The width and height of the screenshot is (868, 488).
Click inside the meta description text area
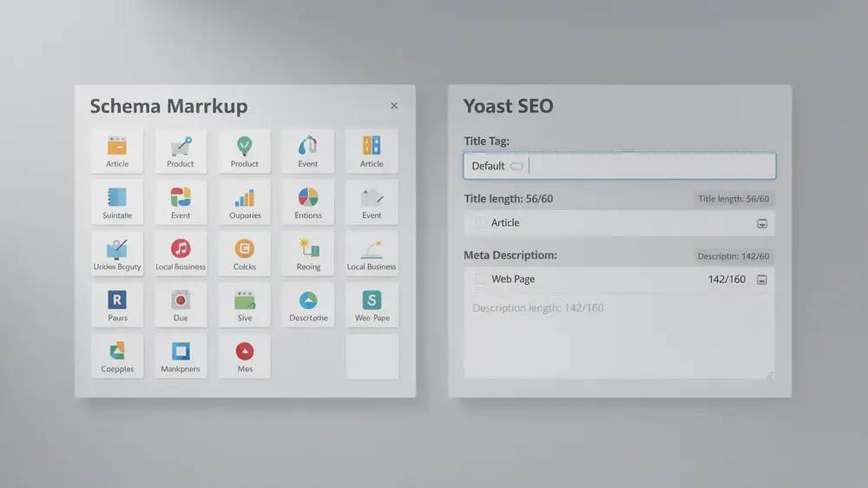(x=619, y=336)
